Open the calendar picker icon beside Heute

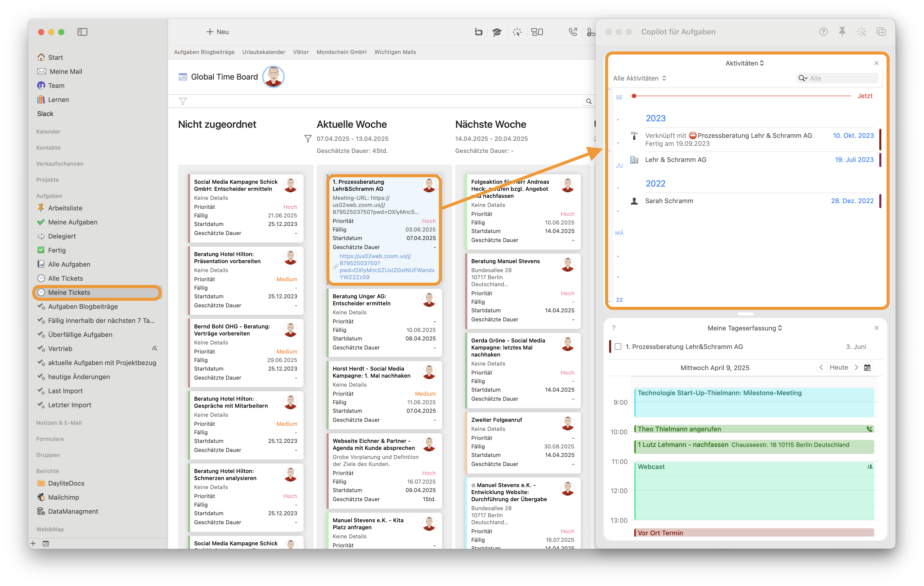pyautogui.click(x=867, y=368)
